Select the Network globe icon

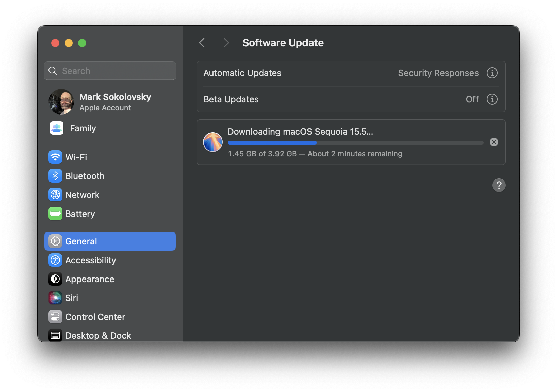point(55,195)
